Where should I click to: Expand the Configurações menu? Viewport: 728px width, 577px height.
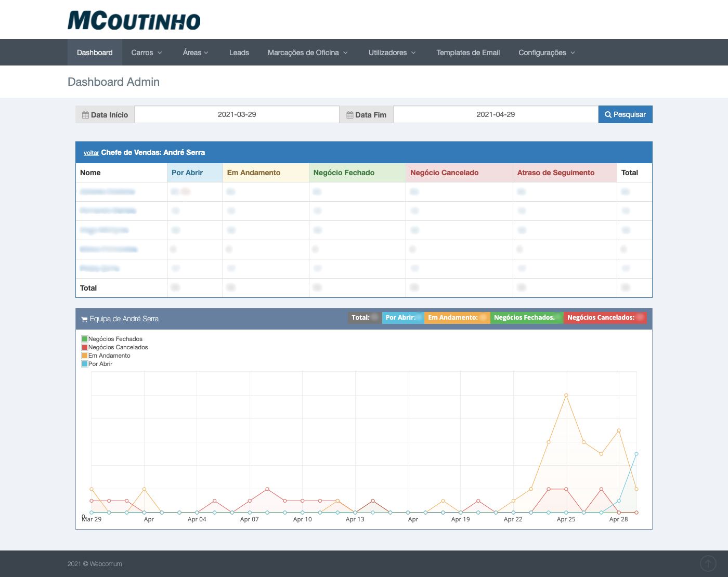[x=547, y=53]
